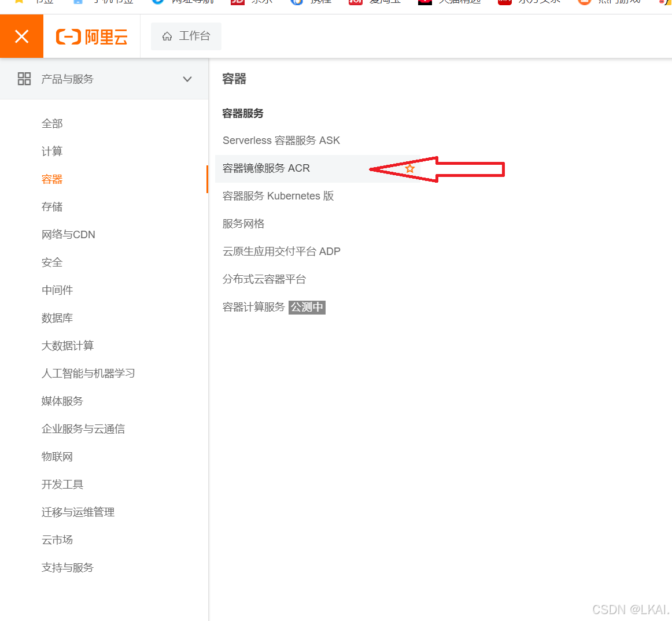Select the 支持与服务 category
This screenshot has height=621, width=672.
point(67,567)
